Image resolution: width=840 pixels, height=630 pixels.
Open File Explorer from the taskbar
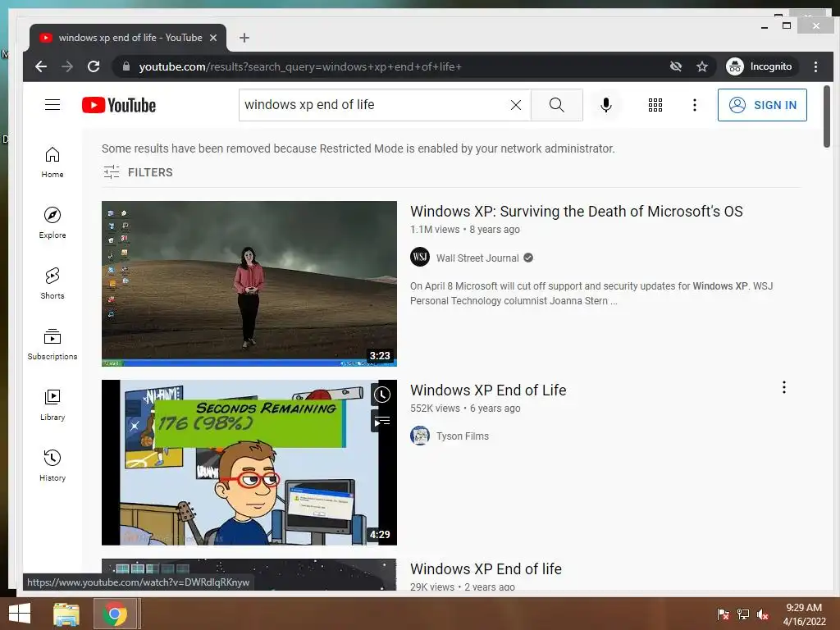66,614
